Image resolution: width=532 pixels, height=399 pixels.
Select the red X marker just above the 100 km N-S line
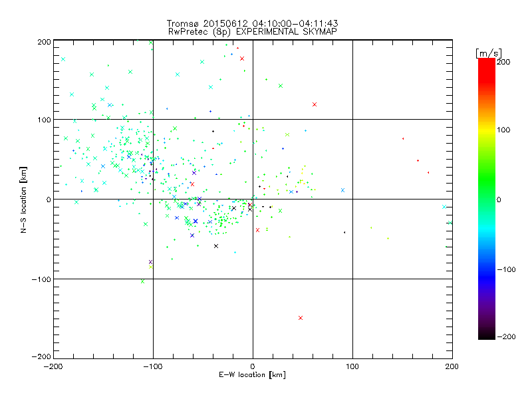(314, 104)
